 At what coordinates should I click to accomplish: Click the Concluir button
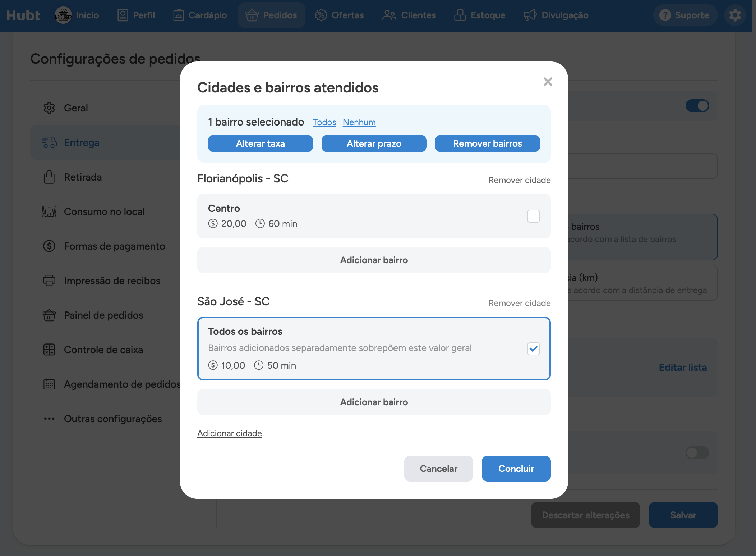tap(516, 469)
